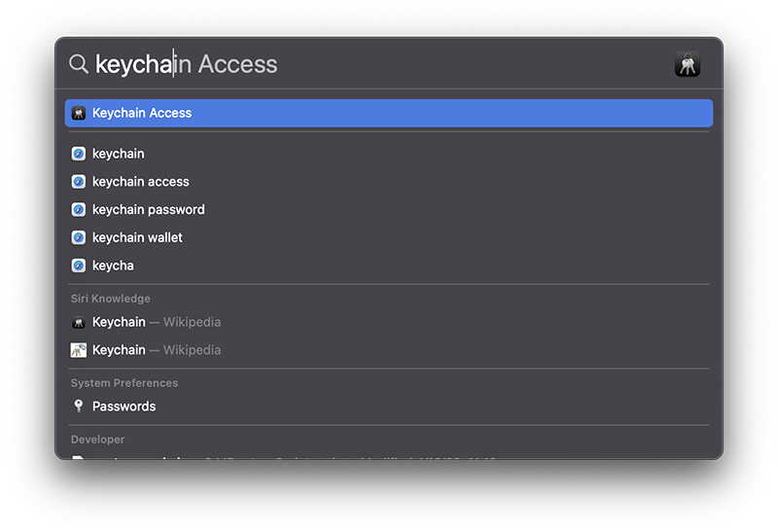Click the keys photo thumbnail Wikipedia icon
Screen dimensions: 778x532
point(79,350)
